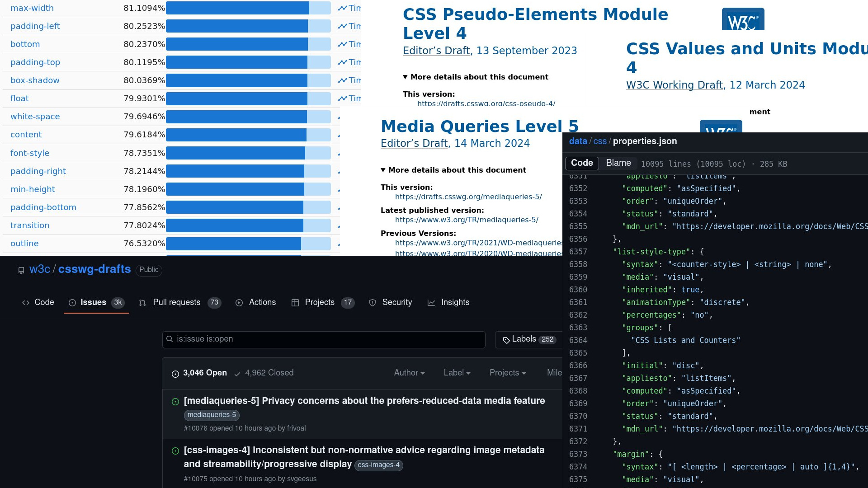The height and width of the screenshot is (488, 868).
Task: Open the 2021 WD-mediaqueries previous version link
Action: pyautogui.click(x=479, y=243)
